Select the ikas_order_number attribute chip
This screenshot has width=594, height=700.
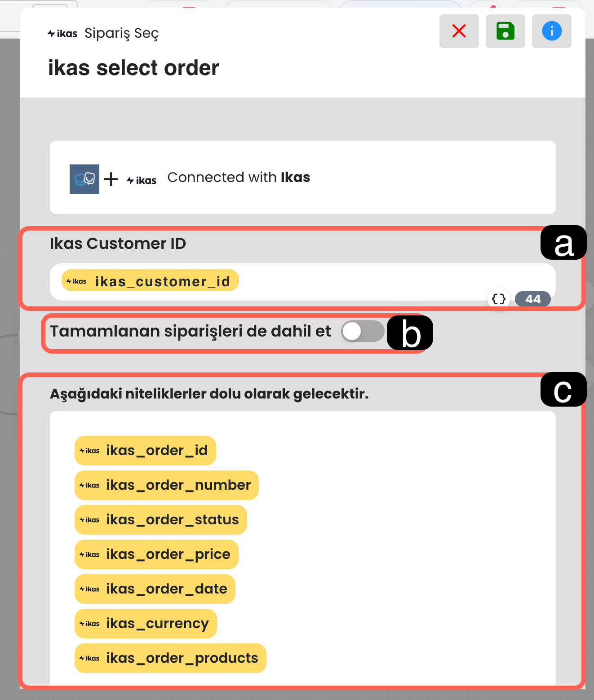coord(166,485)
